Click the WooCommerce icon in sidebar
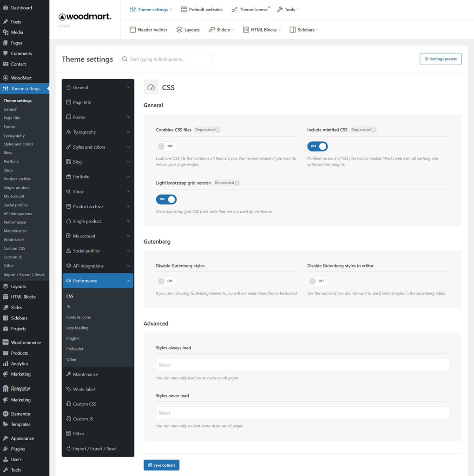Image resolution: width=474 pixels, height=476 pixels. click(6, 342)
